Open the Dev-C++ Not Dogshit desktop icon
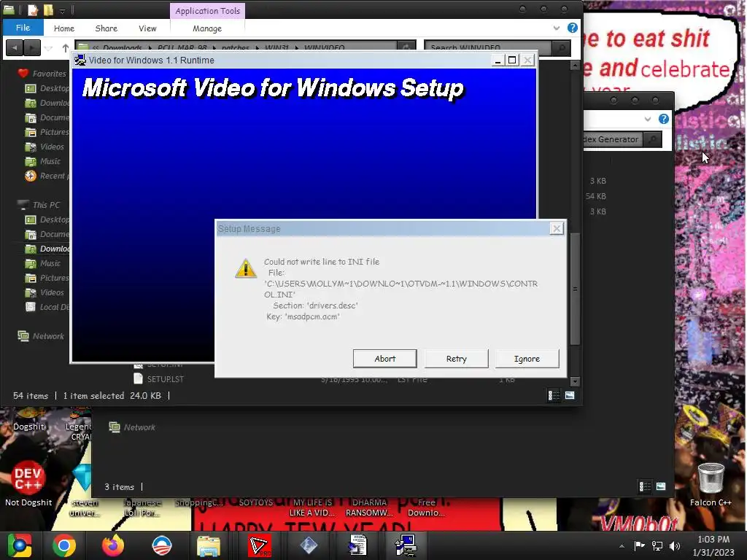Screen dimensions: 747x560 click(x=28, y=483)
